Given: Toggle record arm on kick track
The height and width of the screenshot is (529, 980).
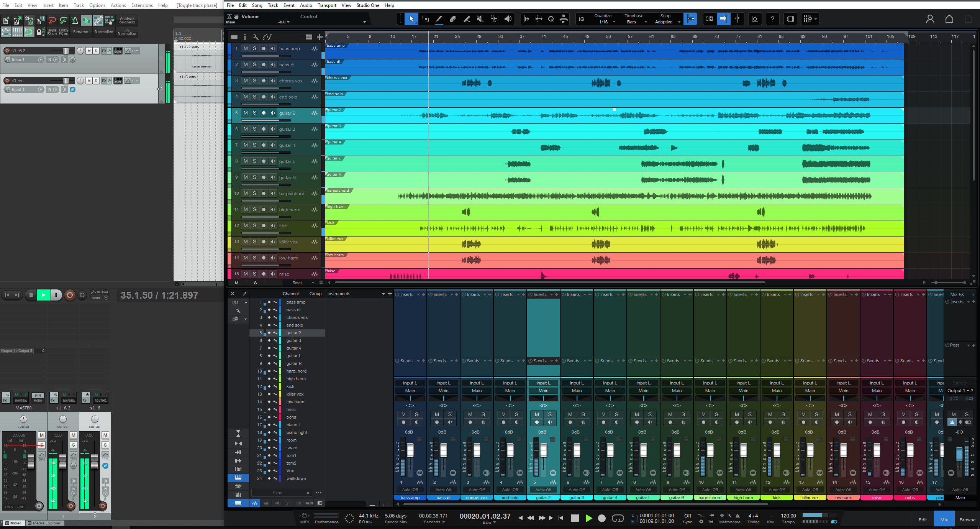Looking at the screenshot, I should [264, 226].
